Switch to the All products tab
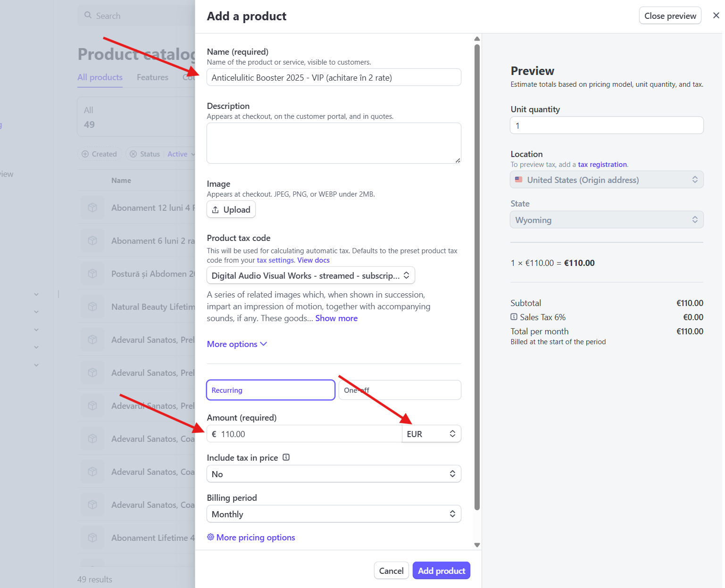 coord(100,77)
